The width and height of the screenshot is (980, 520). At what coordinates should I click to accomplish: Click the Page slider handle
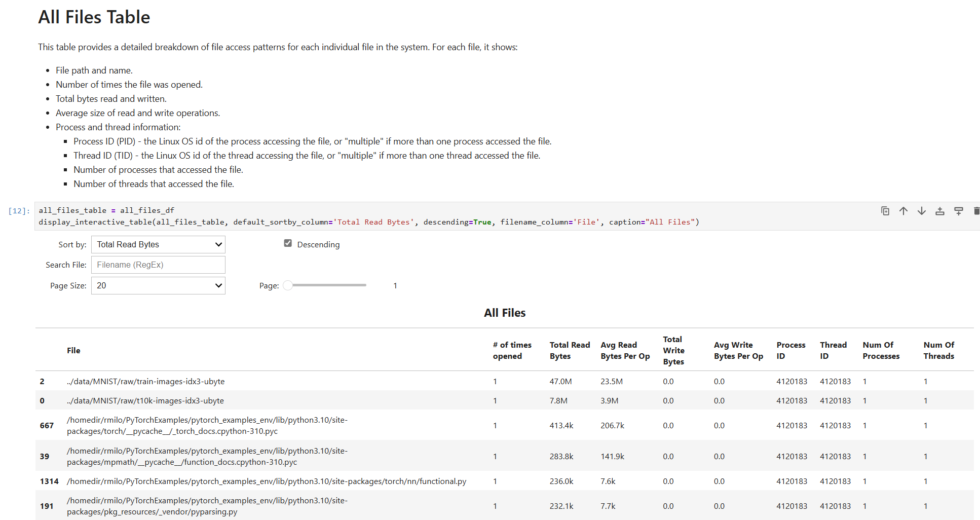[287, 285]
